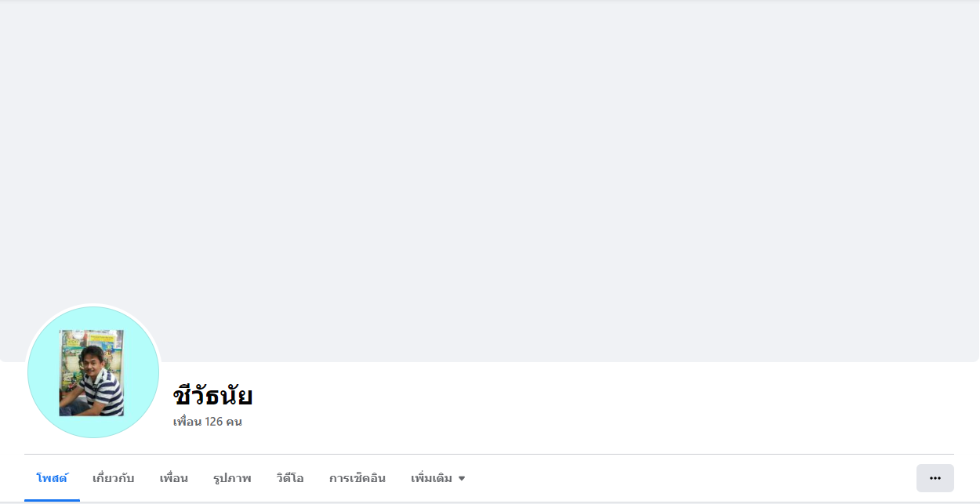The image size is (980, 504).
Task: Switch to the เกี่ยวกับ about tab
Action: 113,478
